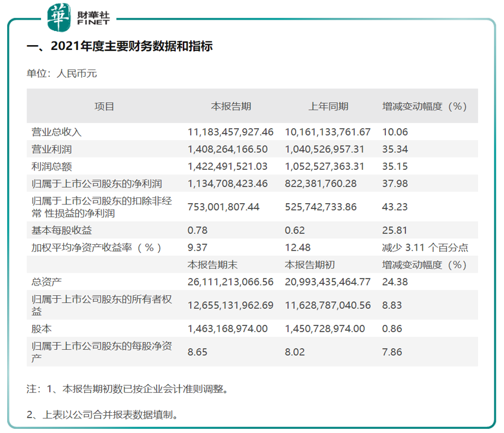This screenshot has height=433, width=504.
Task: Click the value 753,001,807.44
Action: click(x=223, y=207)
